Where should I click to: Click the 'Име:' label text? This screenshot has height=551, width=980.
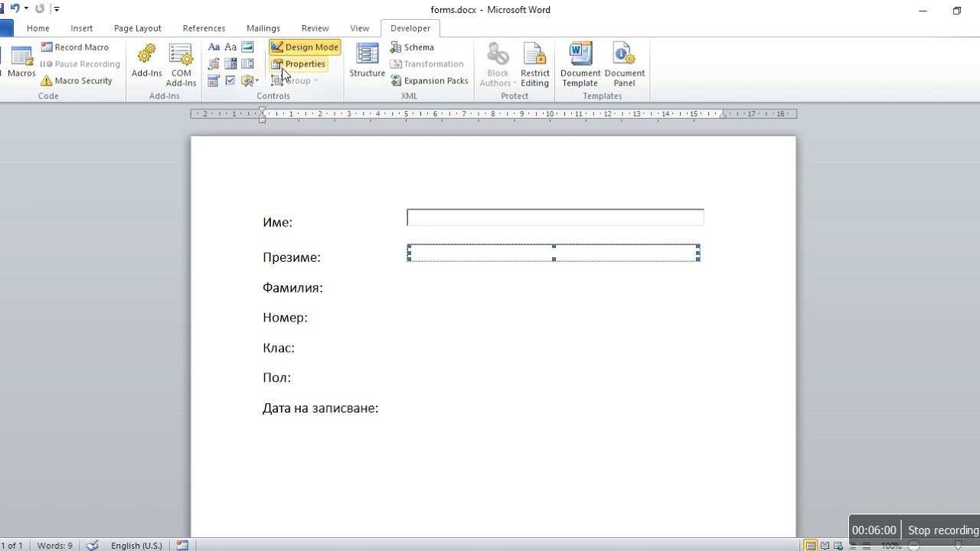[x=277, y=222]
